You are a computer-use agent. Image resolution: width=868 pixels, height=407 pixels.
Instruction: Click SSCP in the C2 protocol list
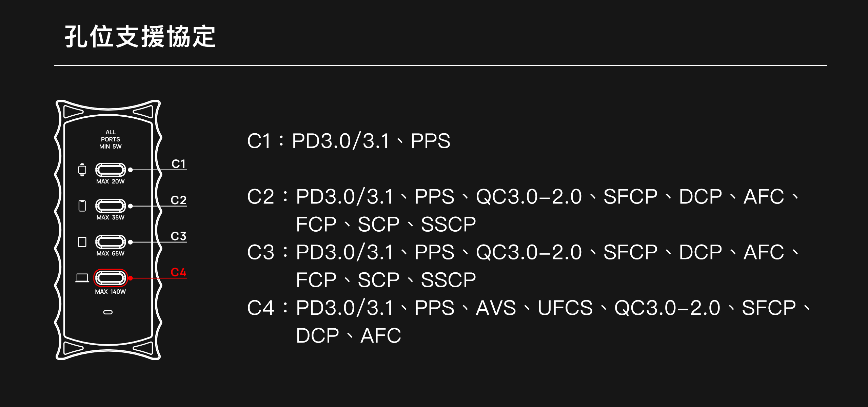coord(448,224)
